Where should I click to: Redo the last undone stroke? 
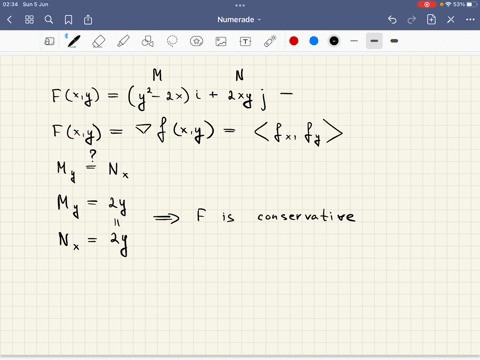tap(412, 20)
